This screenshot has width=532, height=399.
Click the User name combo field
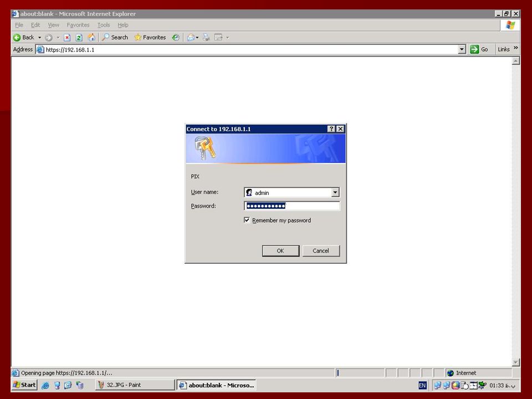tap(292, 192)
